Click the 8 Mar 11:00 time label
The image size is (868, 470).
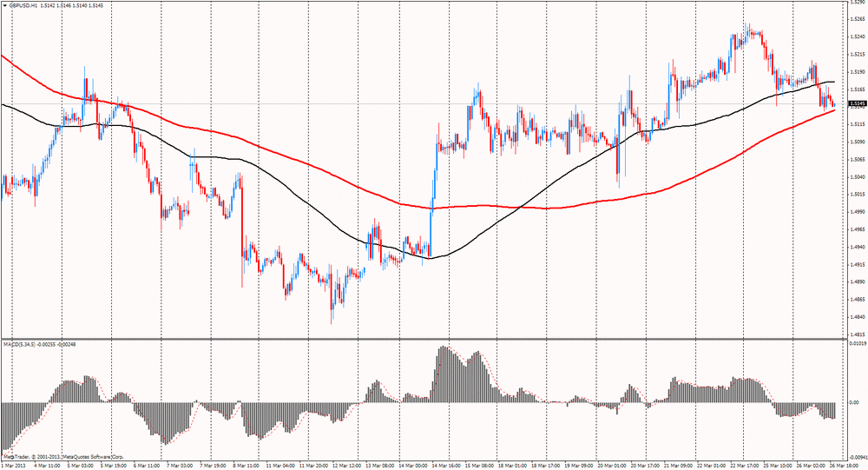pos(247,467)
